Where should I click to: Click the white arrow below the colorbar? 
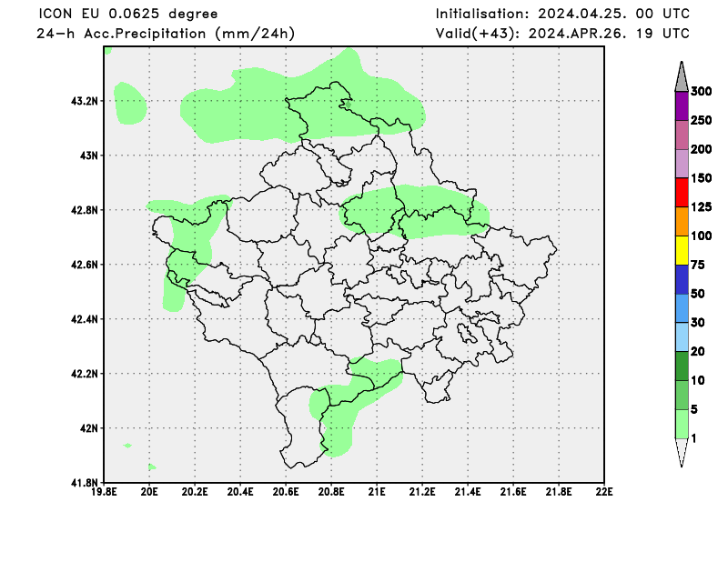(682, 453)
